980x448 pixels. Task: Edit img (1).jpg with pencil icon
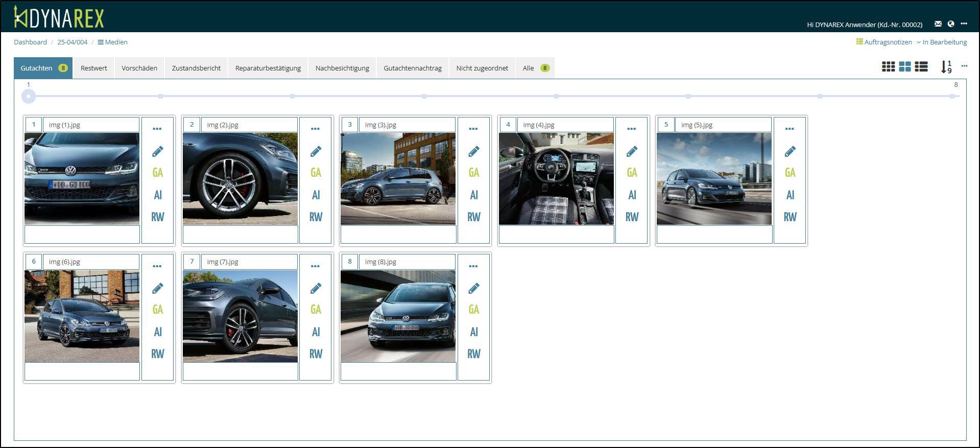coord(158,151)
